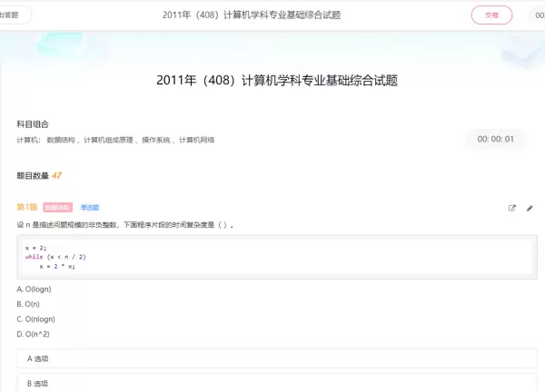The width and height of the screenshot is (545, 392).
Task: Click the blue 单选题 question type tag
Action: 90,208
